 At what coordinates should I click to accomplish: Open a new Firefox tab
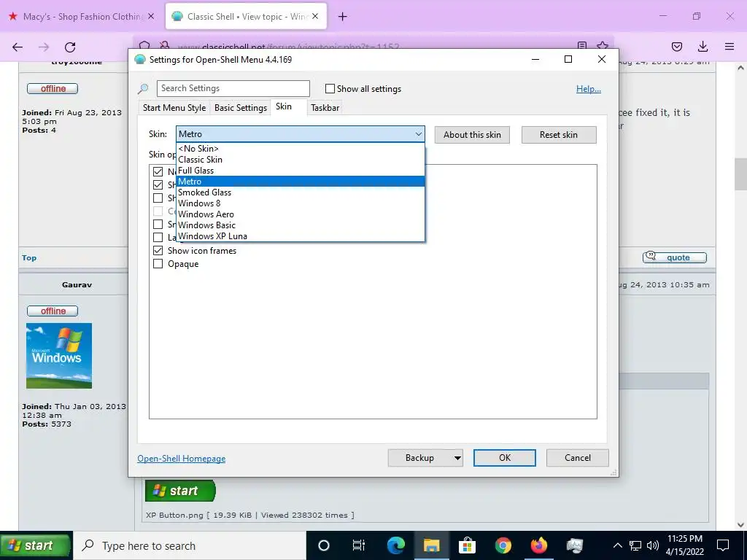pyautogui.click(x=342, y=17)
